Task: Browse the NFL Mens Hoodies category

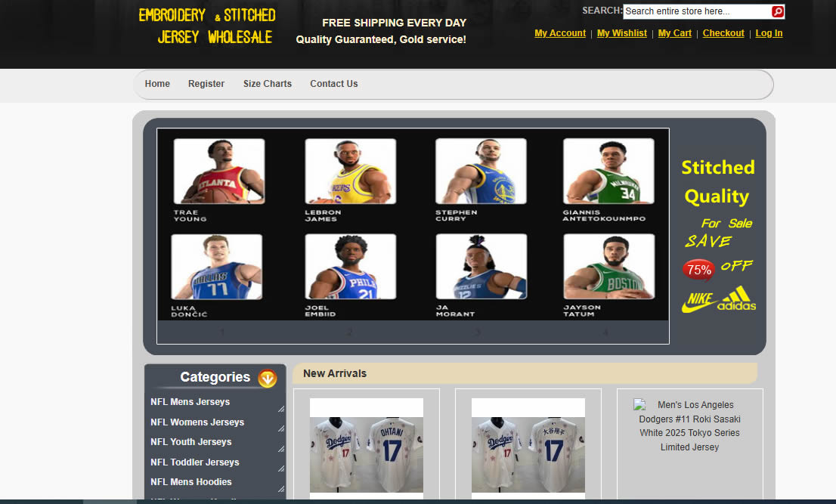Action: [191, 481]
